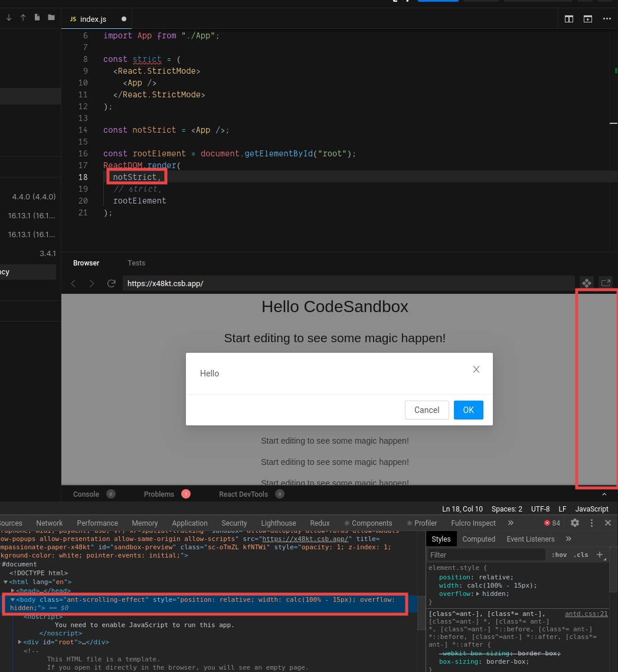The height and width of the screenshot is (672, 618).
Task: Select the Event Listeners pane tab
Action: tap(531, 539)
